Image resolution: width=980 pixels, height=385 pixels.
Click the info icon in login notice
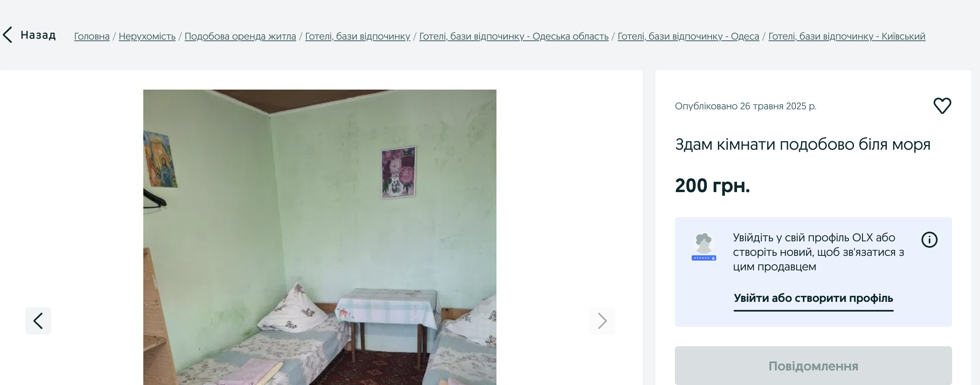(929, 240)
